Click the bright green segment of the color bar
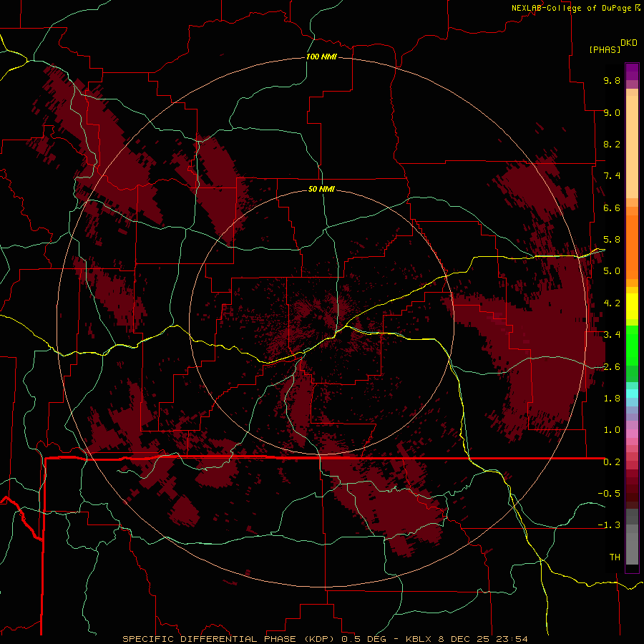The width and height of the screenshot is (644, 644). 632,345
